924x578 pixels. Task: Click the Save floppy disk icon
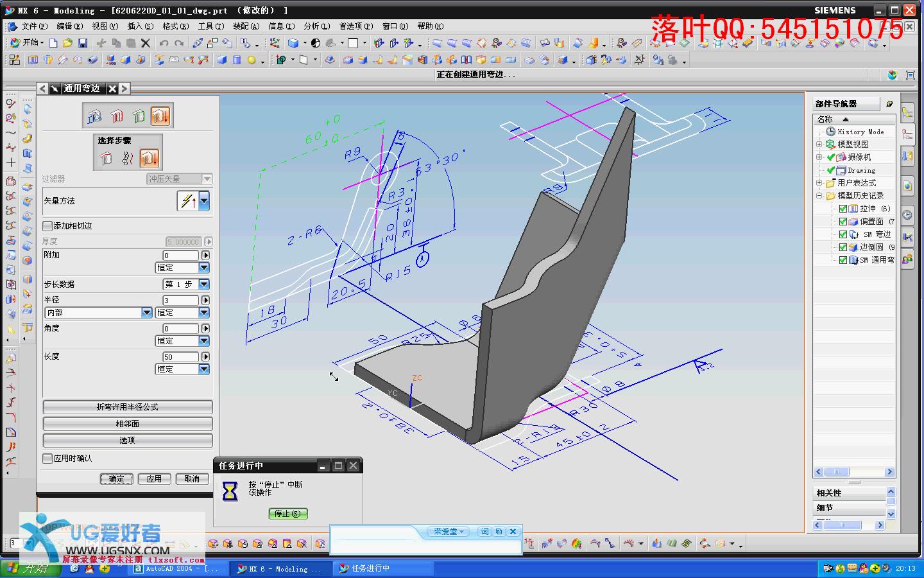83,43
